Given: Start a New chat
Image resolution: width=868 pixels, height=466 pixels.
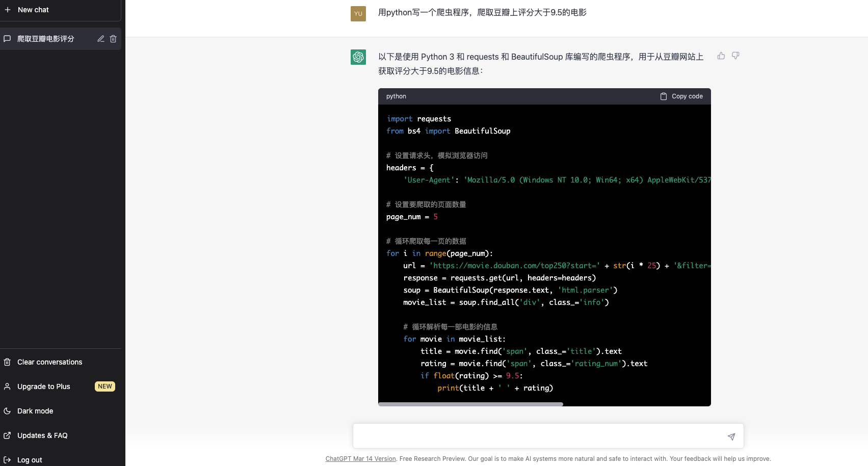Looking at the screenshot, I should click(60, 10).
